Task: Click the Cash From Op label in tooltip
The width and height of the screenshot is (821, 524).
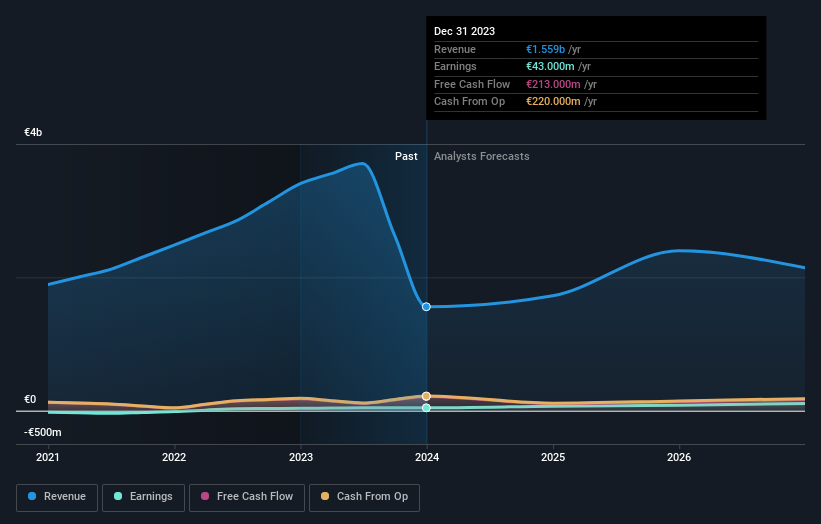Action: 470,102
